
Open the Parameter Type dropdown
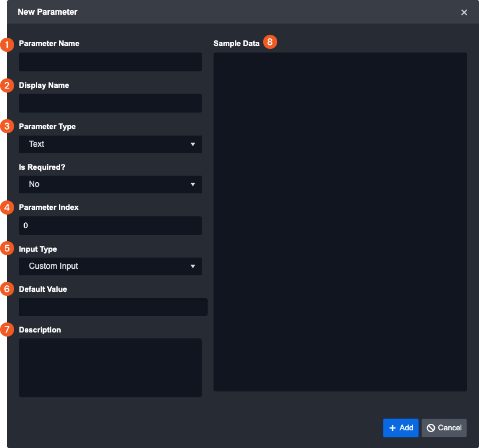(110, 144)
